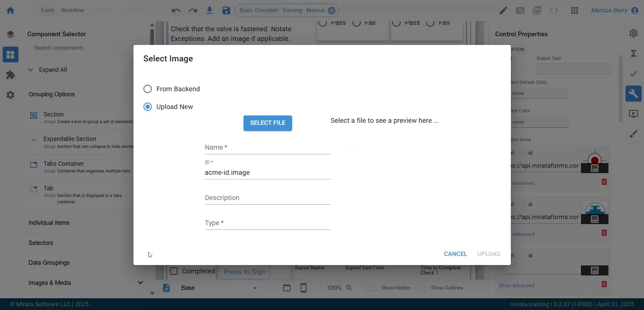Open the video preview monitor icon

pos(634,113)
